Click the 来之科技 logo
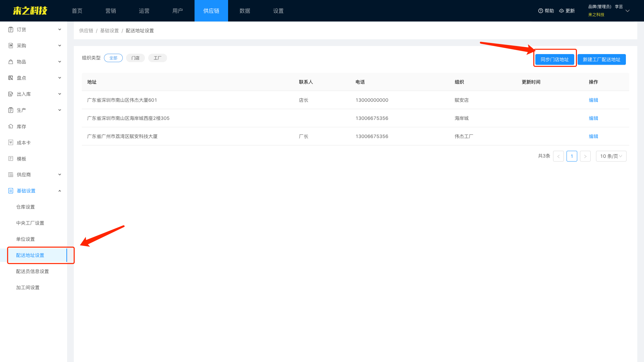The height and width of the screenshot is (362, 644). point(30,11)
